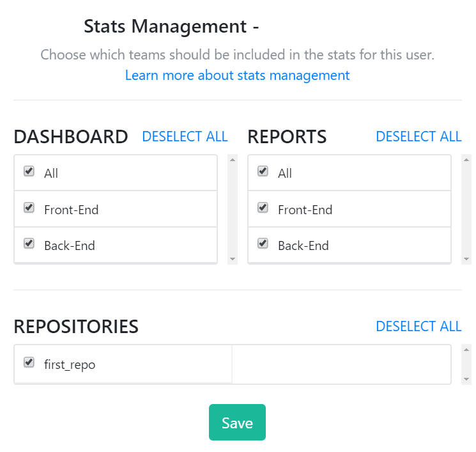The height and width of the screenshot is (452, 476).
Task: Save the stats management settings
Action: 237,422
